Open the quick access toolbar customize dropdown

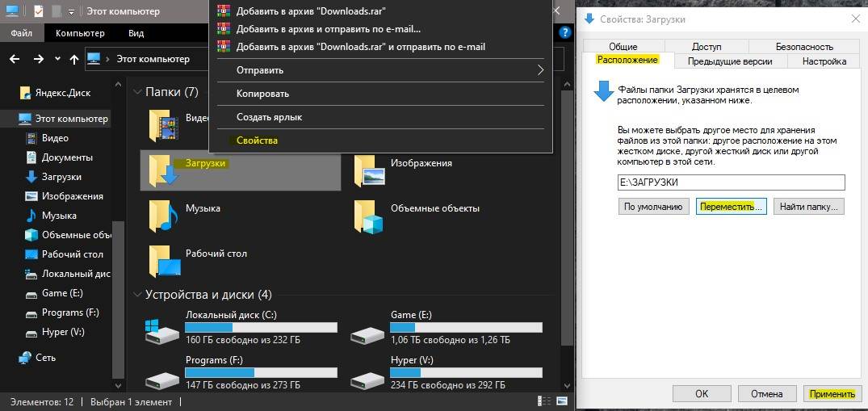click(x=71, y=11)
